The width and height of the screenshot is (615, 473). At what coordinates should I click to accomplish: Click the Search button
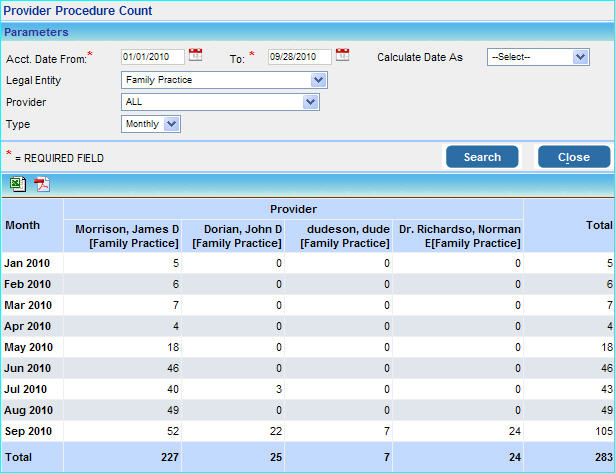pos(482,157)
